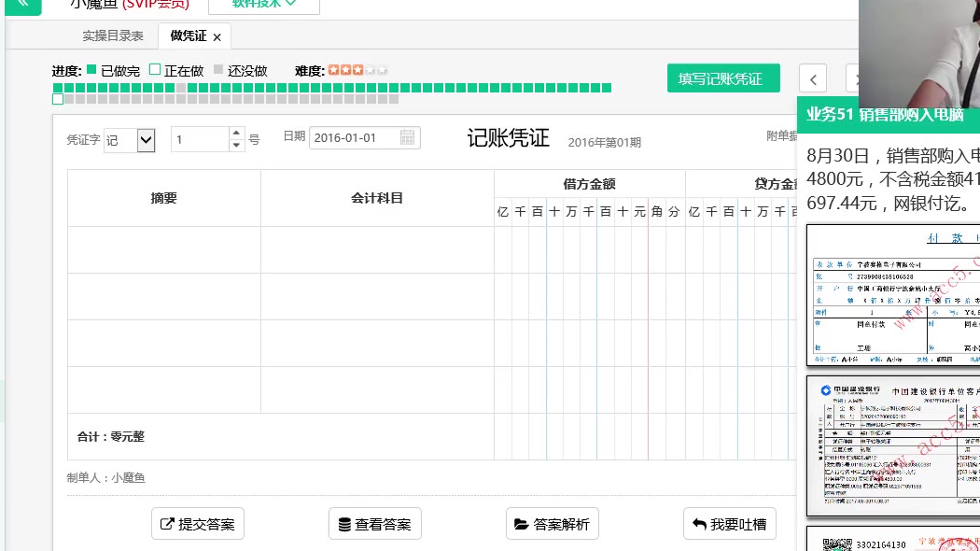
Task: Open the 中国建设银行 receipt thumbnail
Action: click(893, 445)
